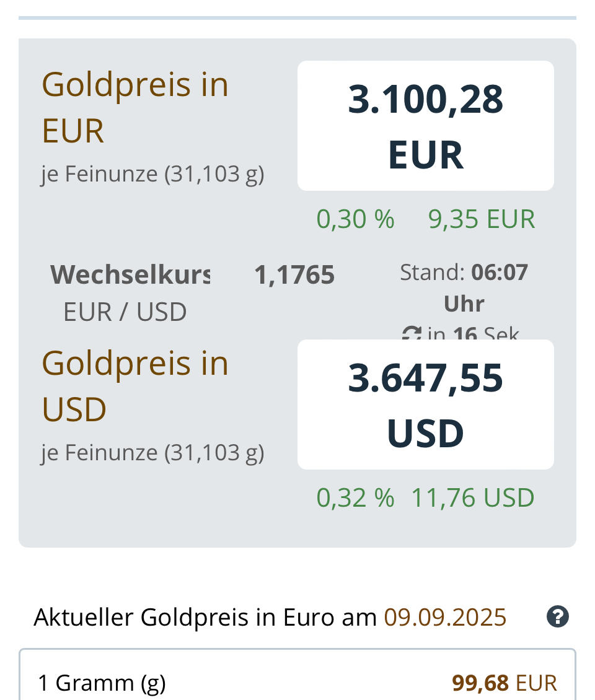Select the 3.100,28 EUR price box
This screenshot has width=595, height=700.
pos(425,126)
